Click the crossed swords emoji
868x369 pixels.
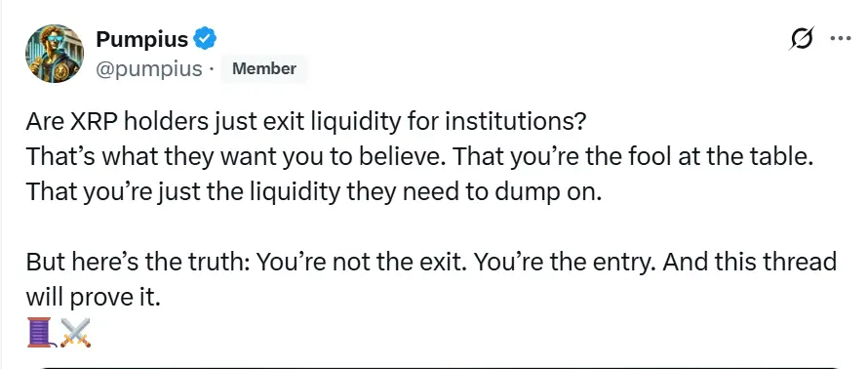[x=75, y=333]
